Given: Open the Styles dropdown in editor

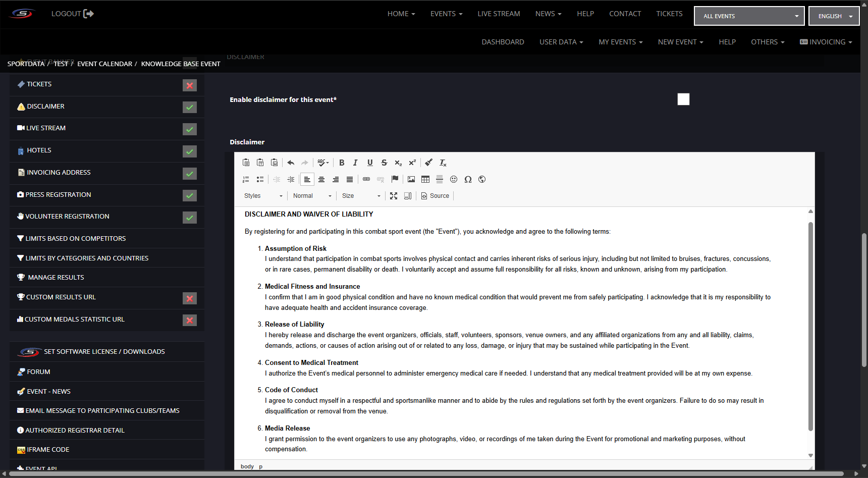Looking at the screenshot, I should tap(263, 196).
